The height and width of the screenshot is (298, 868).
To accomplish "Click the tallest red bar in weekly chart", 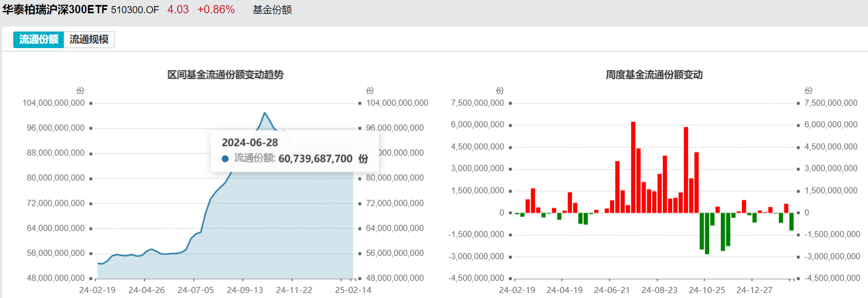I will pyautogui.click(x=633, y=167).
